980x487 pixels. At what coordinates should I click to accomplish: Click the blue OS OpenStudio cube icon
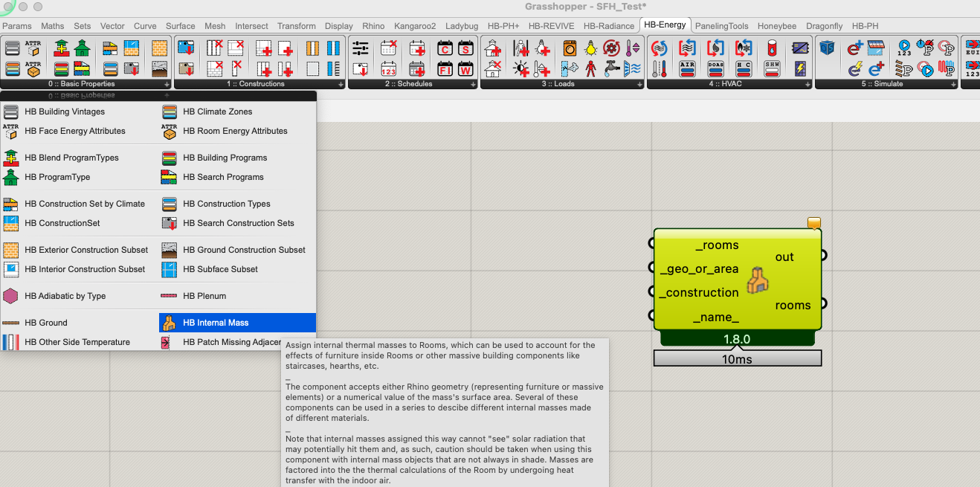827,49
